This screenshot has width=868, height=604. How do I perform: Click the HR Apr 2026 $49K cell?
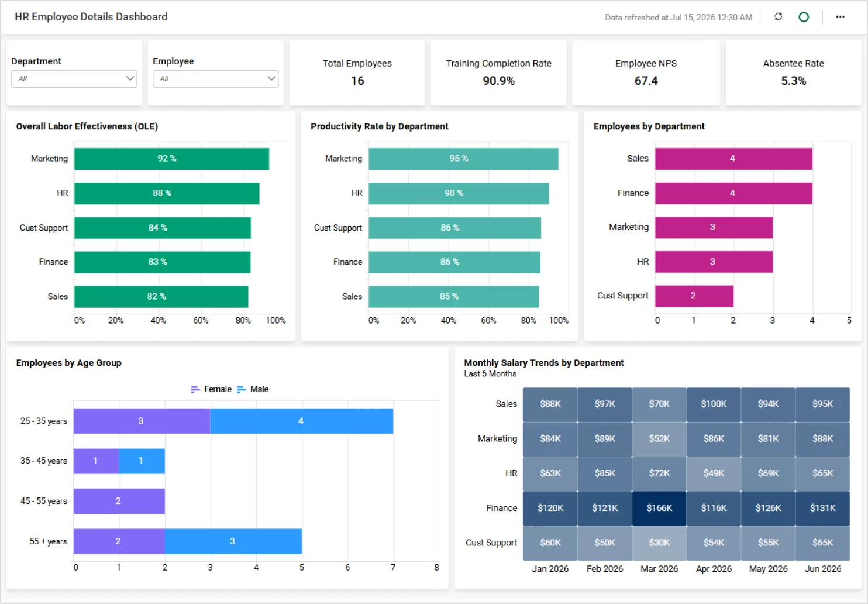click(x=714, y=473)
